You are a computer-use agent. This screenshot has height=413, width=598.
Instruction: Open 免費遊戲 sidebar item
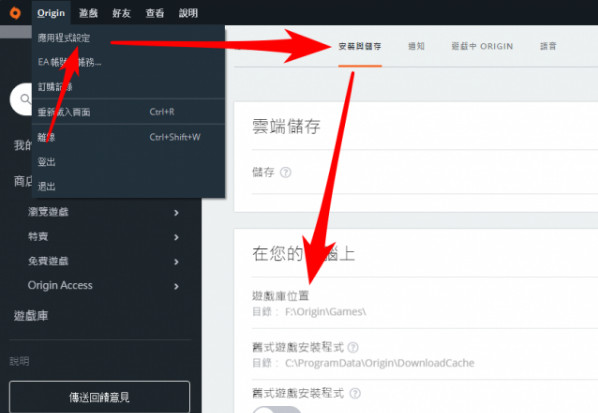pyautogui.click(x=48, y=261)
